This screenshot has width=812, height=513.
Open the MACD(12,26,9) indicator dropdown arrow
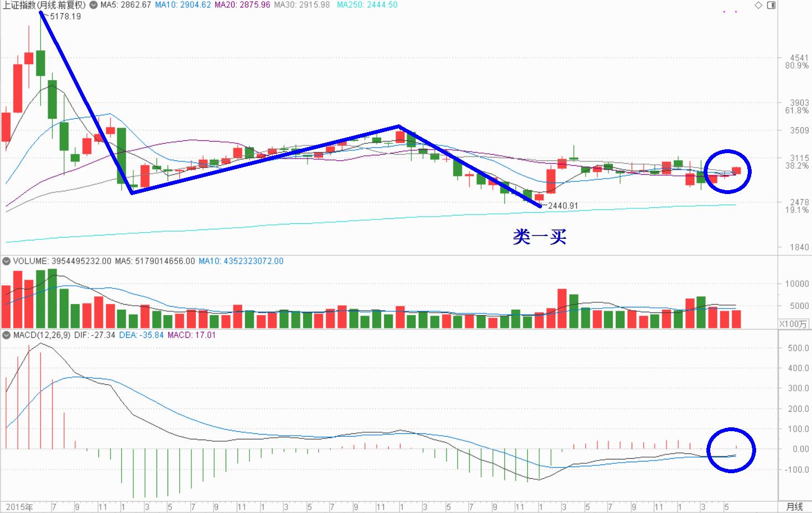coord(6,335)
